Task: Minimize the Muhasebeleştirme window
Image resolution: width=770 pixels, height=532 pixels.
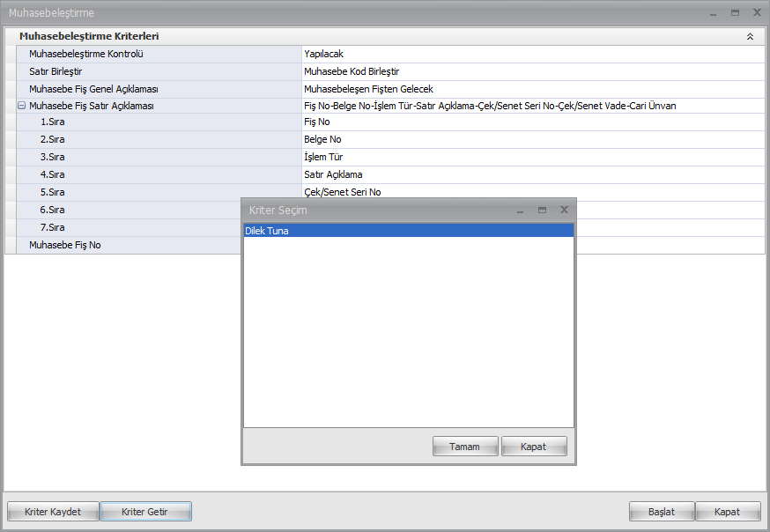Action: pyautogui.click(x=714, y=13)
